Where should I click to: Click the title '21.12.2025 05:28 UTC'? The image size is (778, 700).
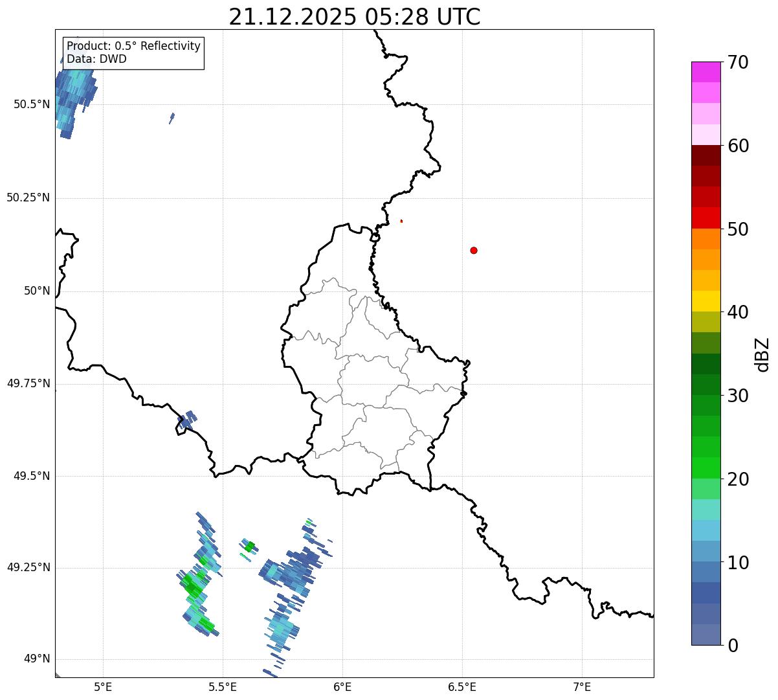point(355,17)
